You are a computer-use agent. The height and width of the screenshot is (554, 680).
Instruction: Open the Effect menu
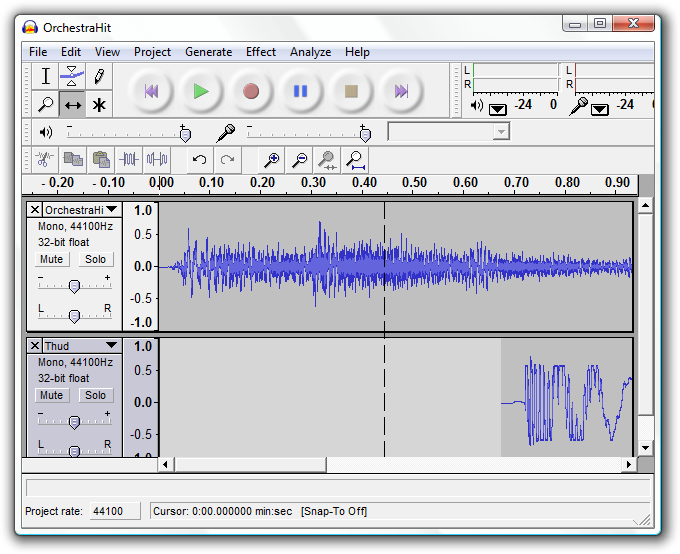click(261, 52)
